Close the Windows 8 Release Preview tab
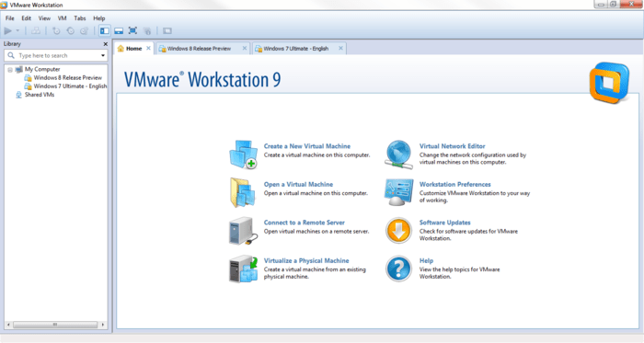Viewport: 644px width, 343px height. (x=245, y=49)
